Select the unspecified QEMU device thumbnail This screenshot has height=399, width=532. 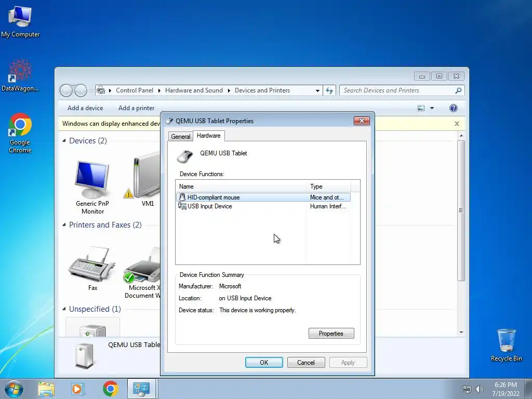pyautogui.click(x=92, y=328)
